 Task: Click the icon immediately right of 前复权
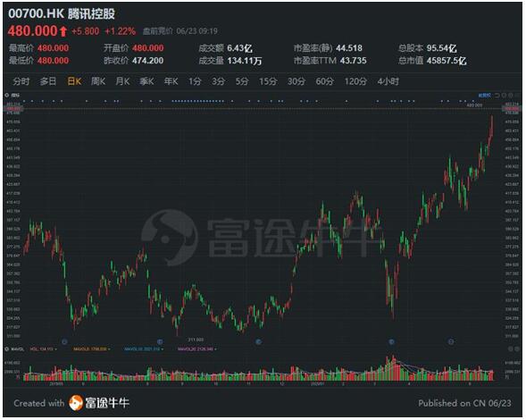(x=497, y=96)
